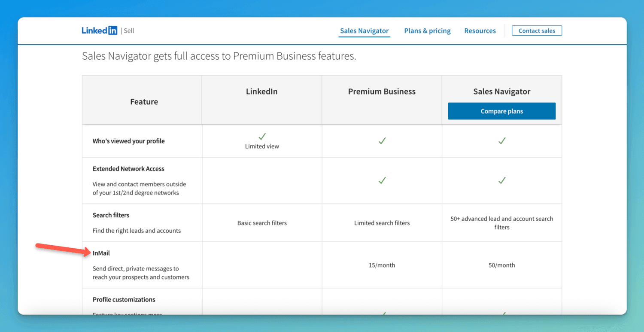Open the Sales Navigator navigation item
The width and height of the screenshot is (644, 332).
[x=364, y=30]
